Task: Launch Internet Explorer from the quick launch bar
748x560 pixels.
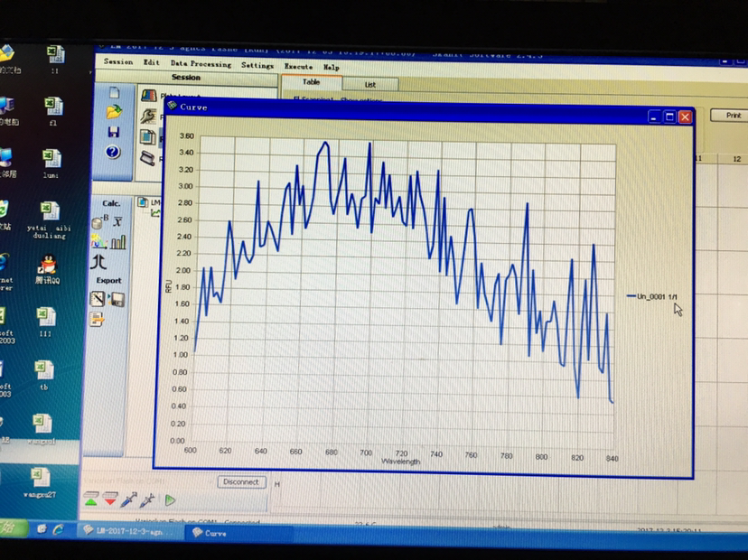Action: click(x=58, y=529)
